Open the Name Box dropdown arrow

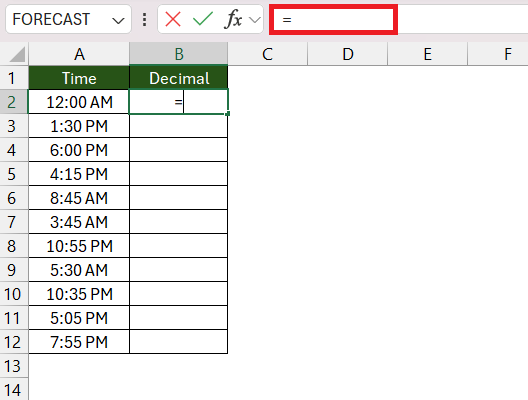[x=118, y=21]
